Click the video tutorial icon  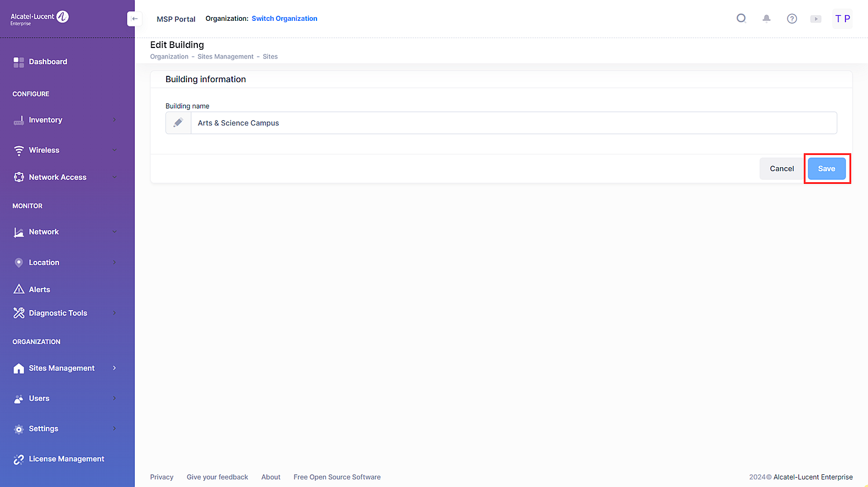coord(816,19)
